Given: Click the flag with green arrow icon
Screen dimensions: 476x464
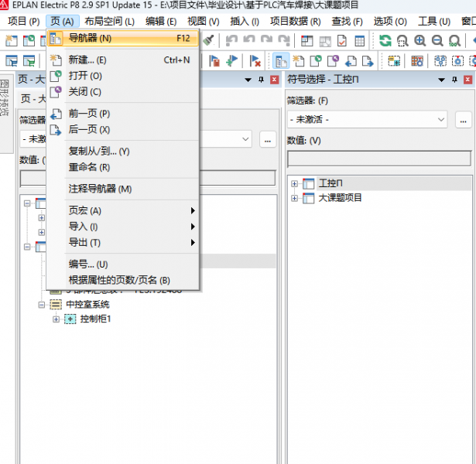Looking at the screenshot, I should point(231,61).
